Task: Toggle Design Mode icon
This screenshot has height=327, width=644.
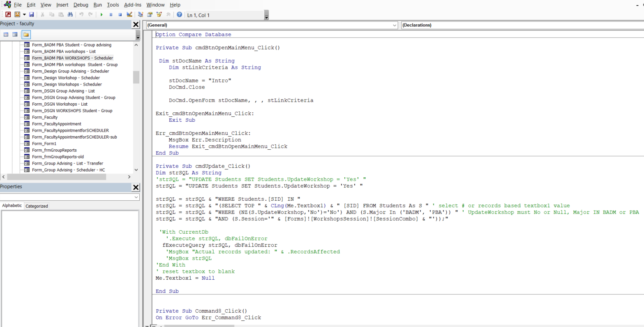Action: 129,14
